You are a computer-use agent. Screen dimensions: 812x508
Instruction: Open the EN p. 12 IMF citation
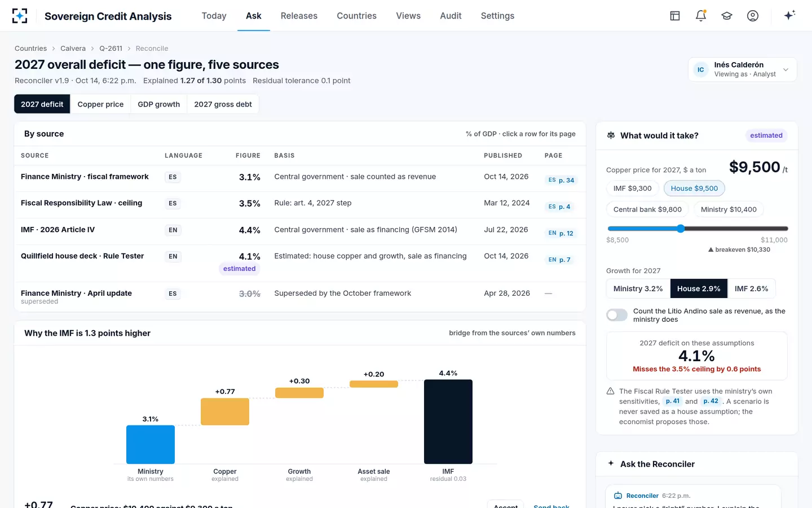(561, 233)
